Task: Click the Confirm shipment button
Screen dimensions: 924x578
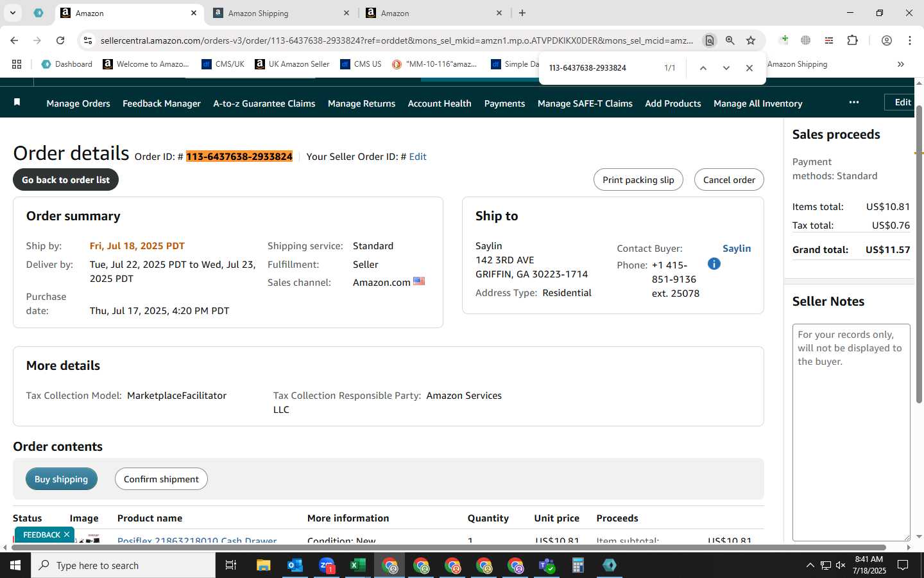Action: click(x=161, y=479)
